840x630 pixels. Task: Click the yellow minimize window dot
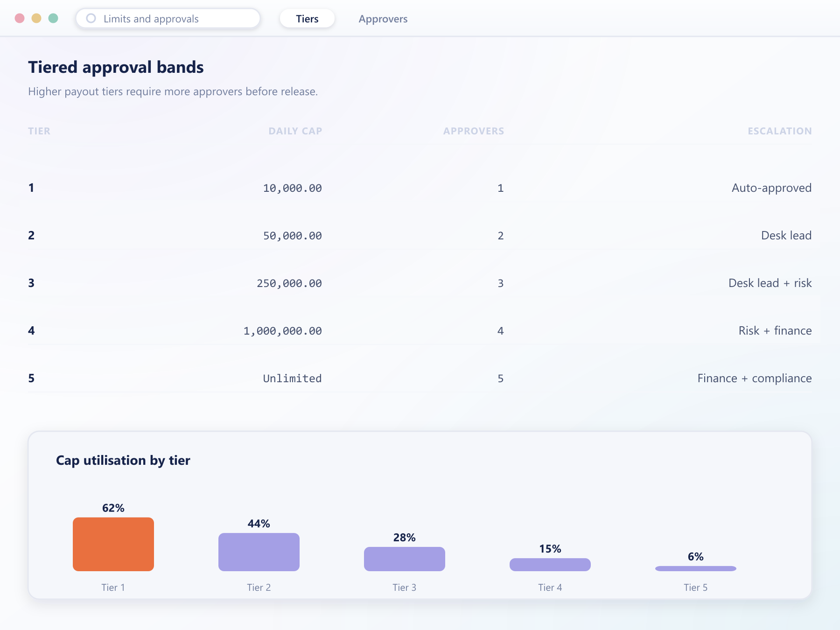(36, 18)
